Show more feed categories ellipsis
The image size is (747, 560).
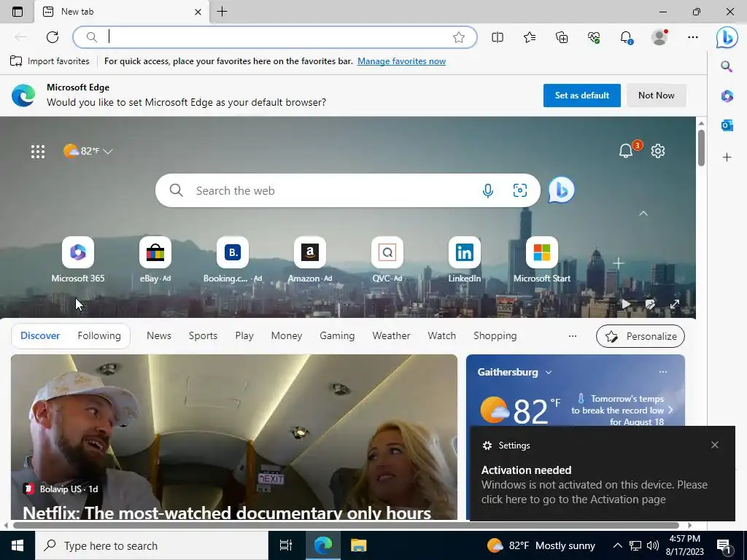click(x=573, y=335)
